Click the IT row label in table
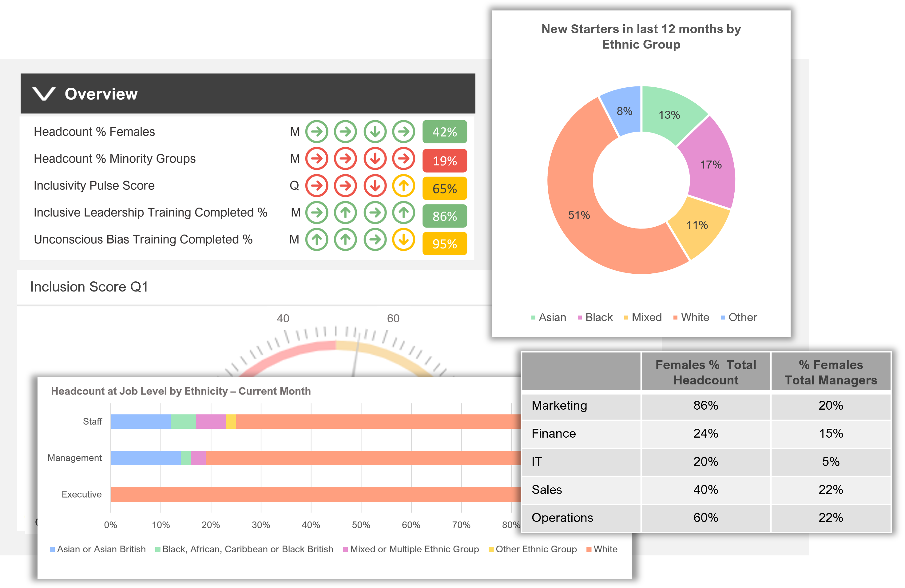The width and height of the screenshot is (905, 588). [537, 461]
